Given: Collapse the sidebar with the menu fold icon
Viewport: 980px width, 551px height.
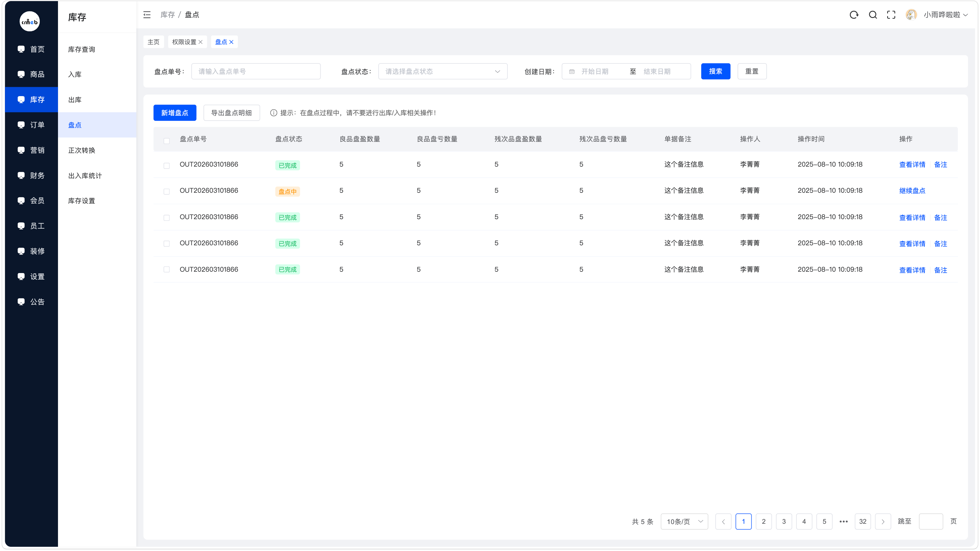Looking at the screenshot, I should click(x=147, y=15).
